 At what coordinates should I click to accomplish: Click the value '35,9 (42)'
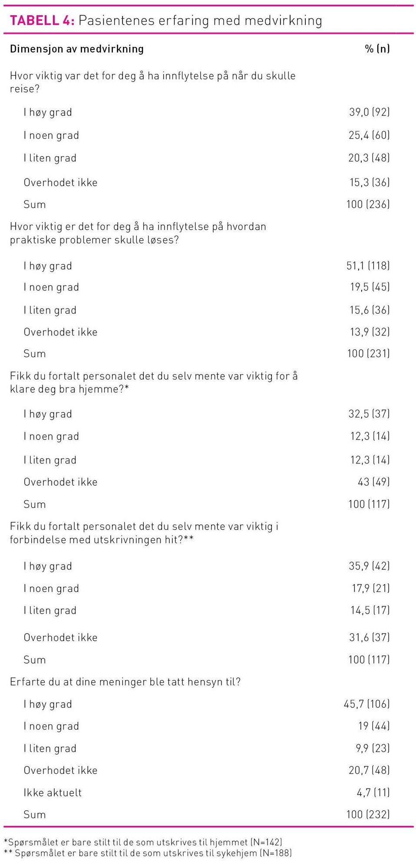coord(369,566)
